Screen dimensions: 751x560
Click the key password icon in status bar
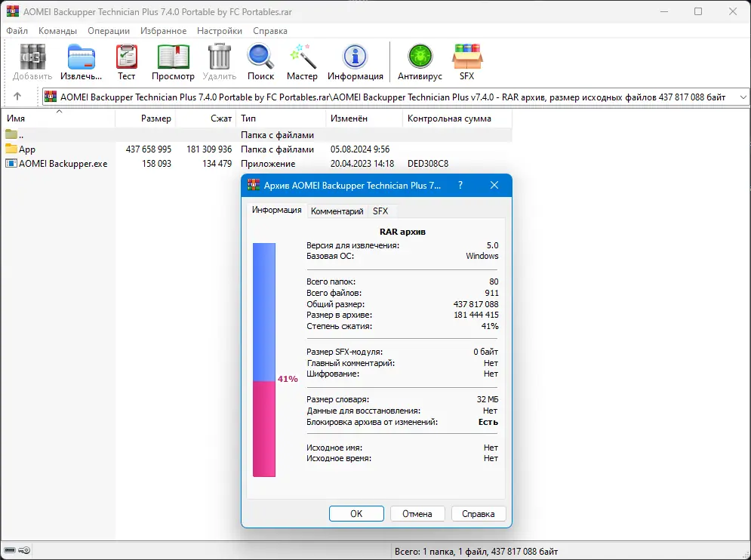tap(24, 550)
